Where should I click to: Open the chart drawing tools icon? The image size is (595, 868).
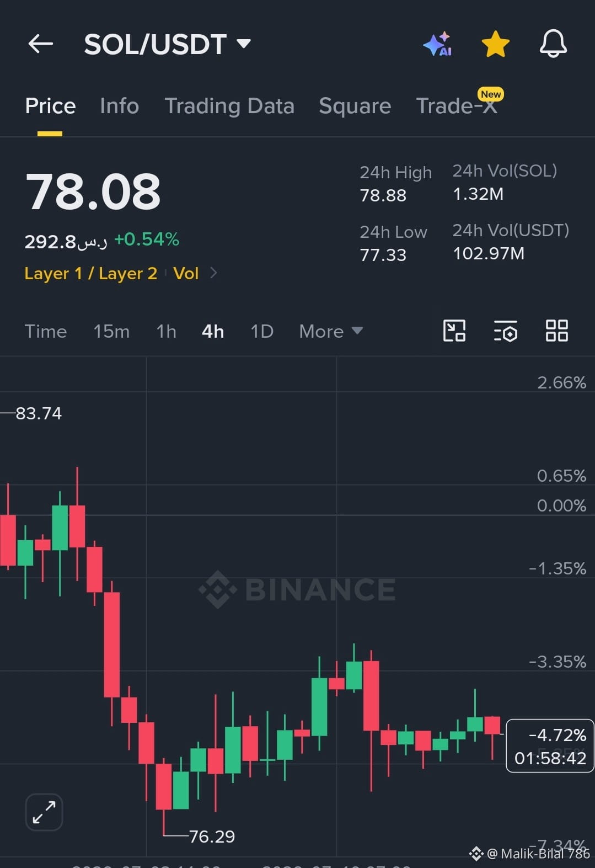pos(454,331)
